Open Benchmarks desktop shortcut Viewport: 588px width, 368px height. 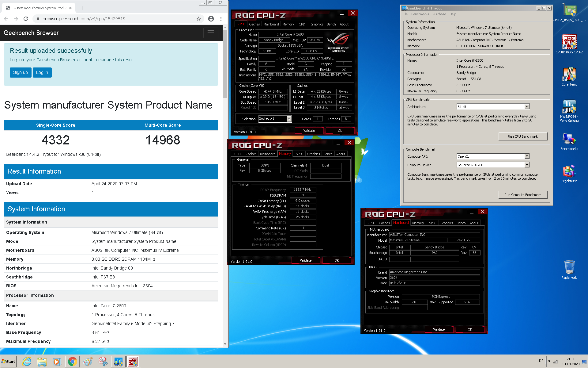[569, 142]
